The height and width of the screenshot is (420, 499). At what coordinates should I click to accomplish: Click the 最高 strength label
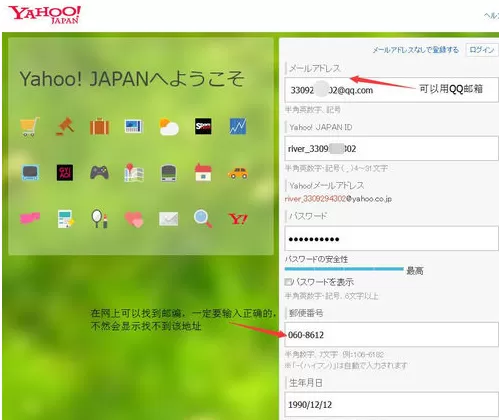click(415, 271)
